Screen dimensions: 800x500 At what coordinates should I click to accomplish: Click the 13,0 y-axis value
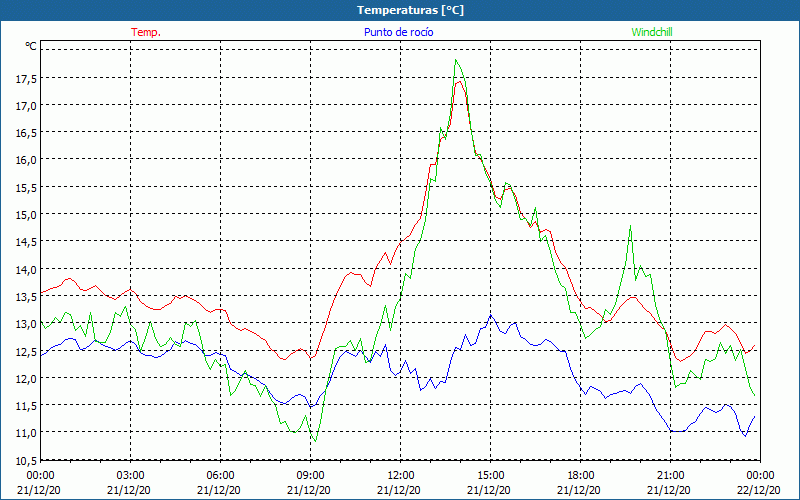27,323
